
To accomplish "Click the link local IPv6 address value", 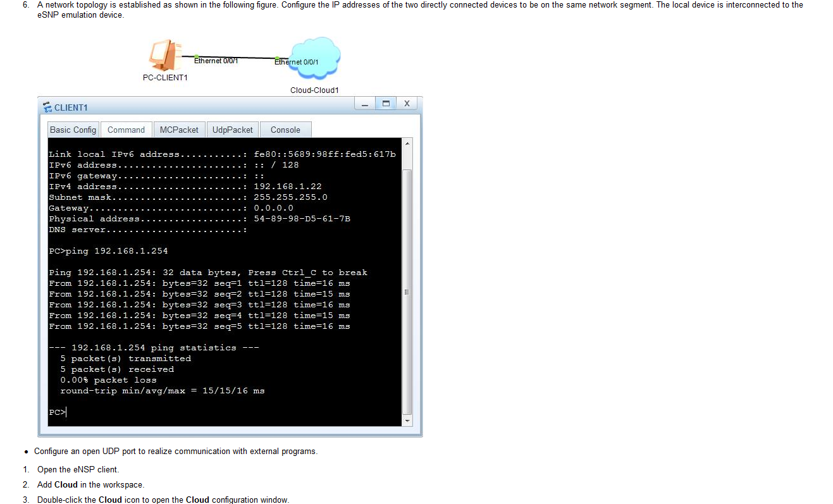I will pos(324,154).
